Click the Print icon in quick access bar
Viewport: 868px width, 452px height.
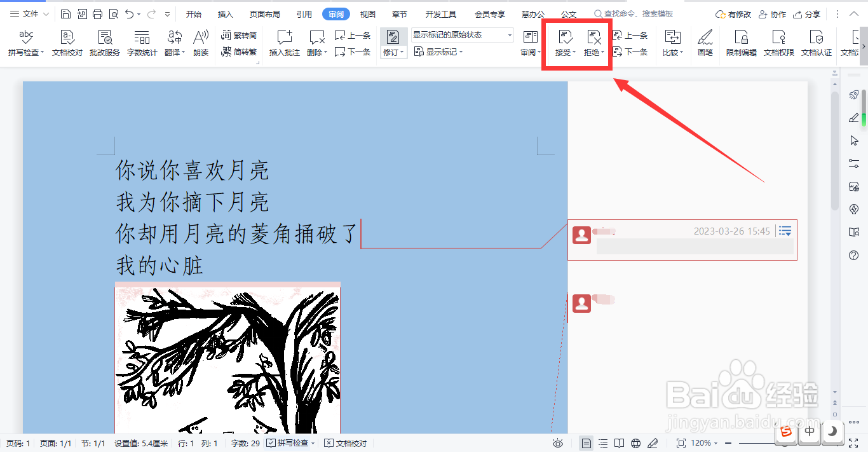pos(97,14)
